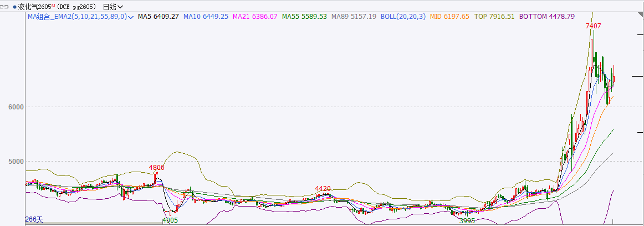This screenshot has width=644, height=226.
Task: Click the horizontal scrollbar below the chart
Action: click(x=93, y=223)
